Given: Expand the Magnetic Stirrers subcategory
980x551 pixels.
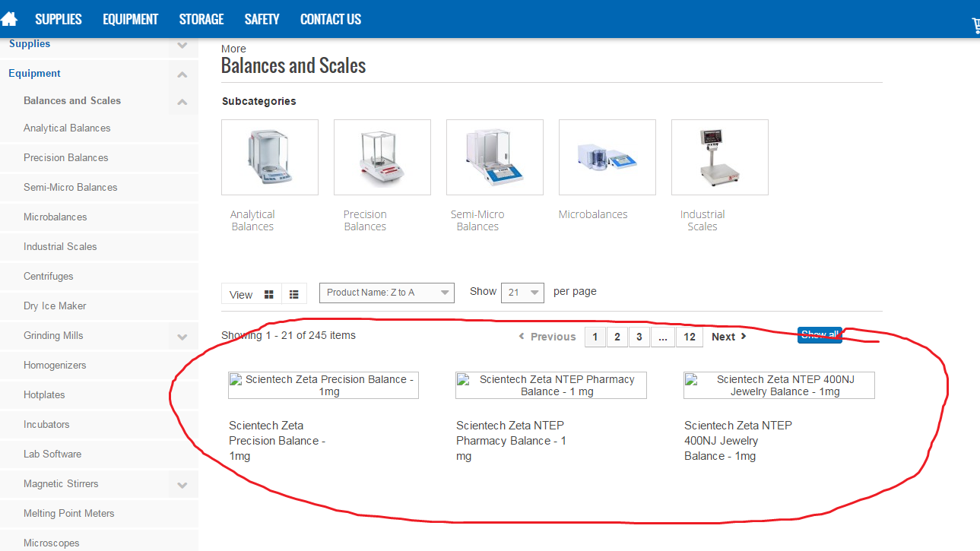Looking at the screenshot, I should point(182,485).
